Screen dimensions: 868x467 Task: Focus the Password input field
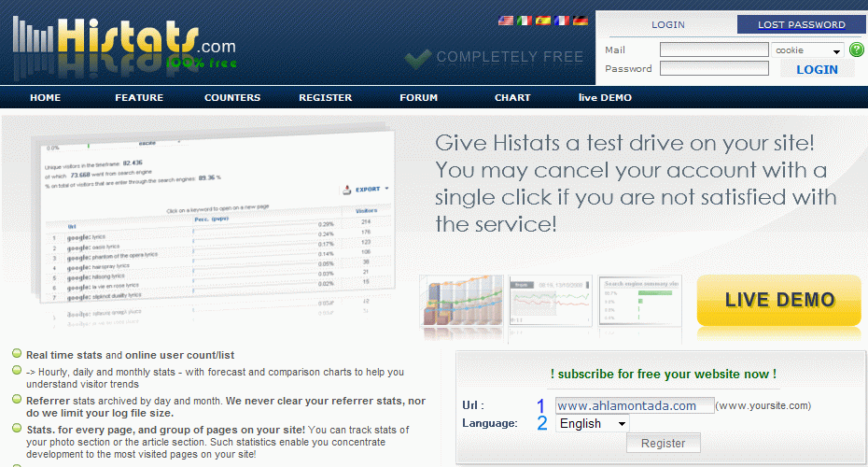coord(714,68)
